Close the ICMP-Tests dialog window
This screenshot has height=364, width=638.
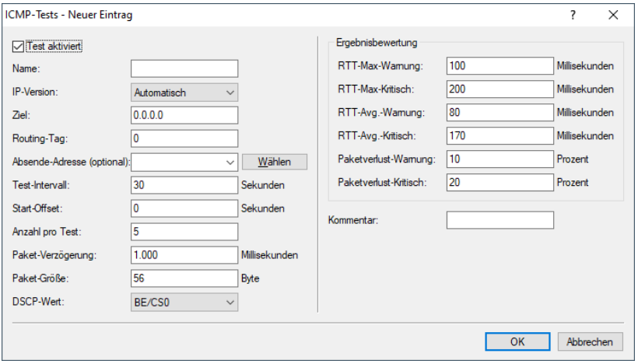pyautogui.click(x=613, y=15)
